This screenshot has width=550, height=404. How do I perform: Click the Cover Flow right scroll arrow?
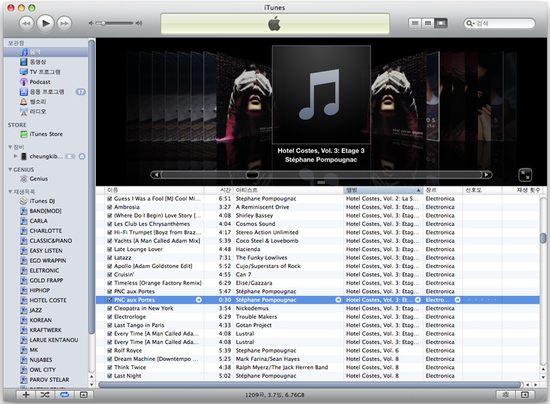pyautogui.click(x=486, y=174)
